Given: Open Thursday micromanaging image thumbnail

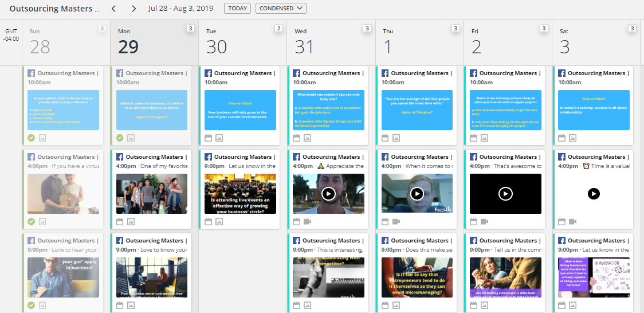Looking at the screenshot, I should point(417,277).
